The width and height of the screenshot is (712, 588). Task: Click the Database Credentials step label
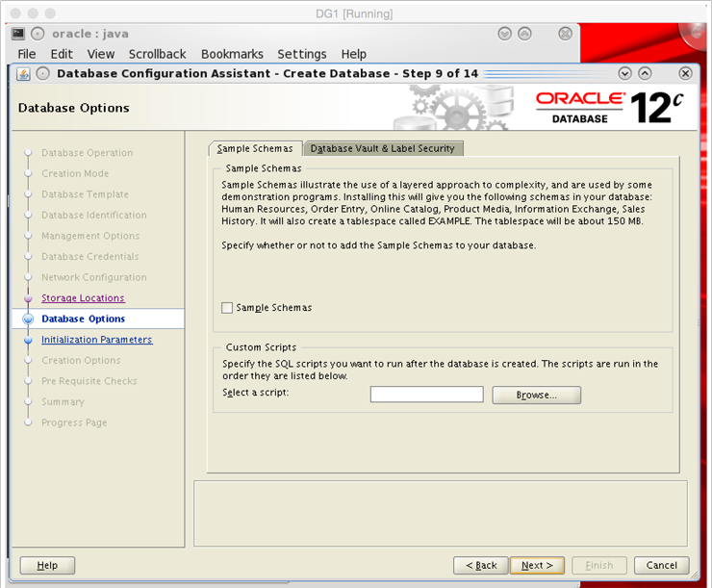click(x=89, y=257)
